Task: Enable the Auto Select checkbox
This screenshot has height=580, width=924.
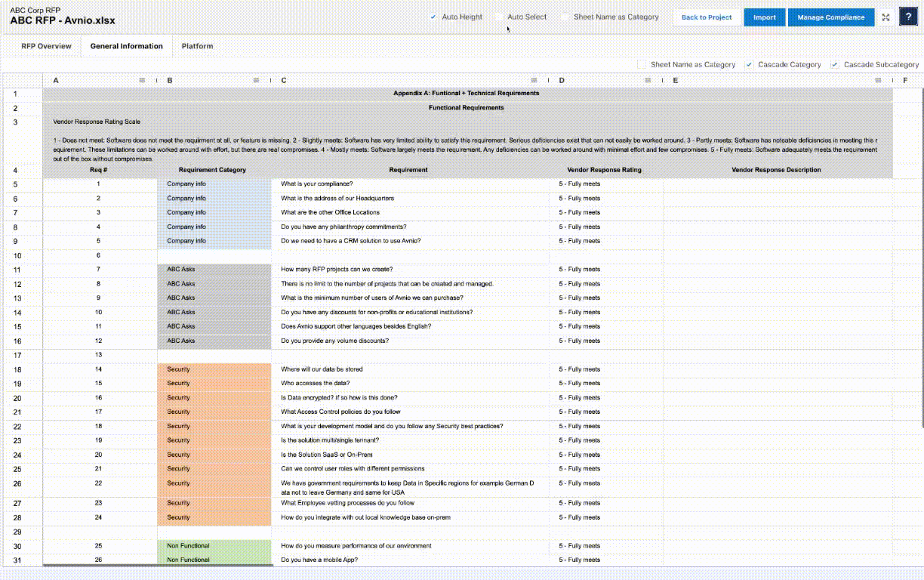Action: pyautogui.click(x=498, y=17)
